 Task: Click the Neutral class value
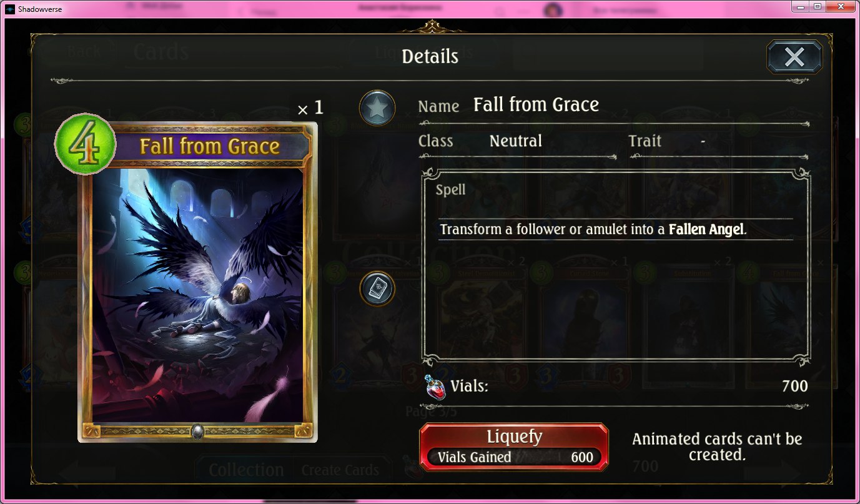point(516,141)
